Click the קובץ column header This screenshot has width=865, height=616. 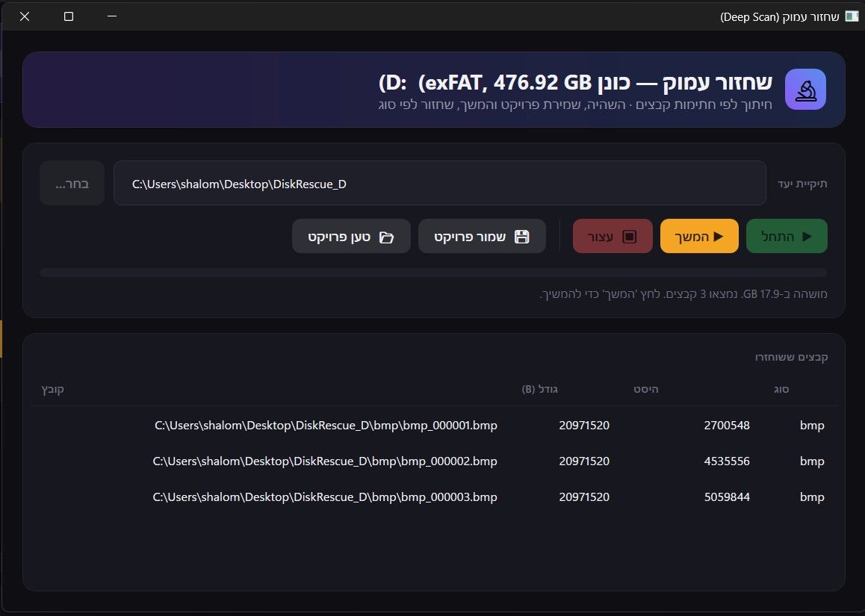[x=53, y=389]
